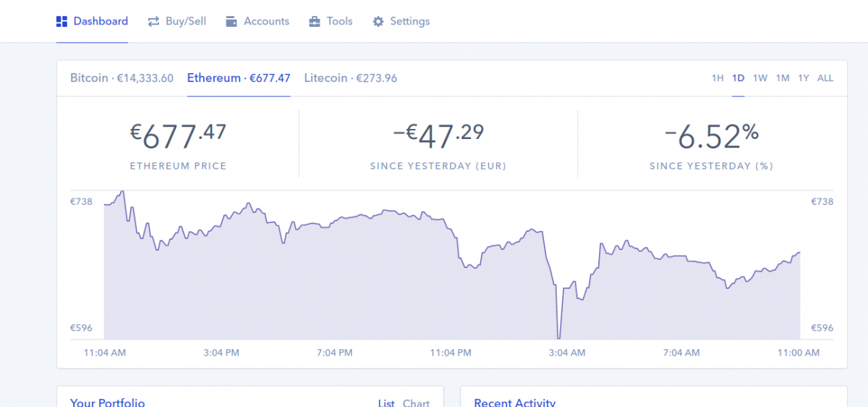Screen dimensions: 868x407
Task: Select the 1M chart range
Action: point(783,78)
